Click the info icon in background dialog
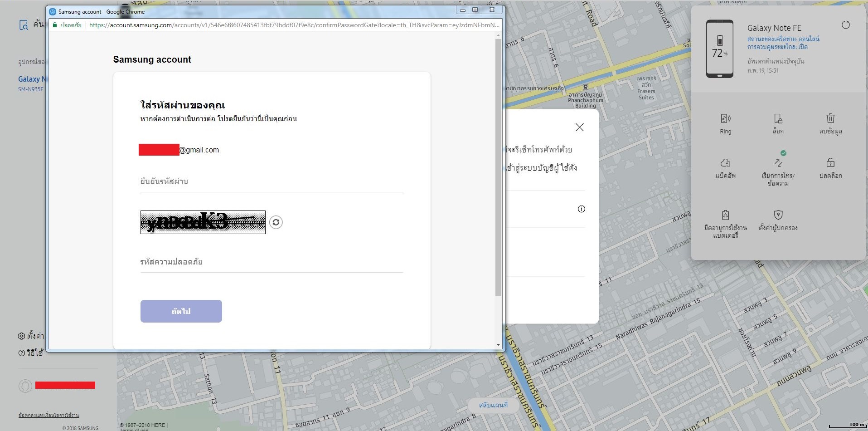The width and height of the screenshot is (868, 431). click(x=582, y=209)
